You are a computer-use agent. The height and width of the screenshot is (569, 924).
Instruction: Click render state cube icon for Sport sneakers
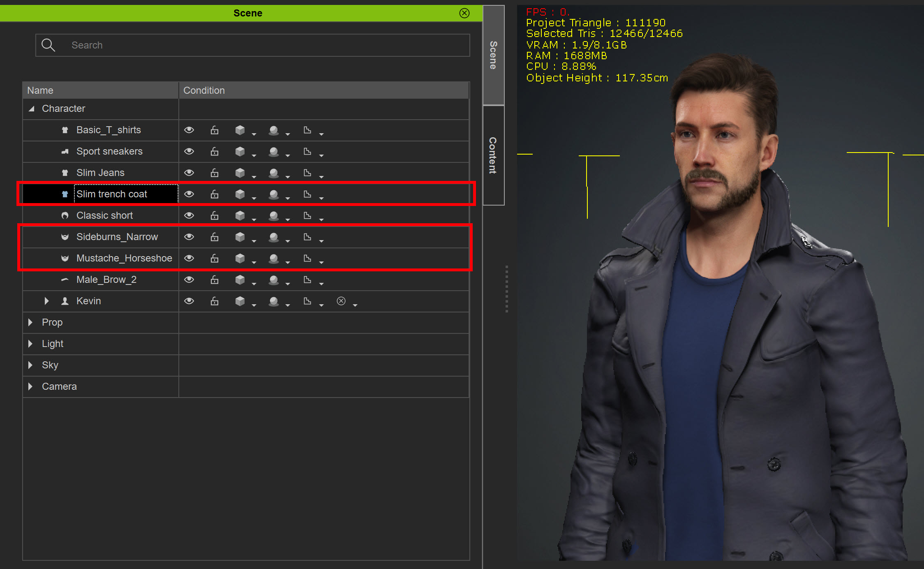tap(240, 151)
